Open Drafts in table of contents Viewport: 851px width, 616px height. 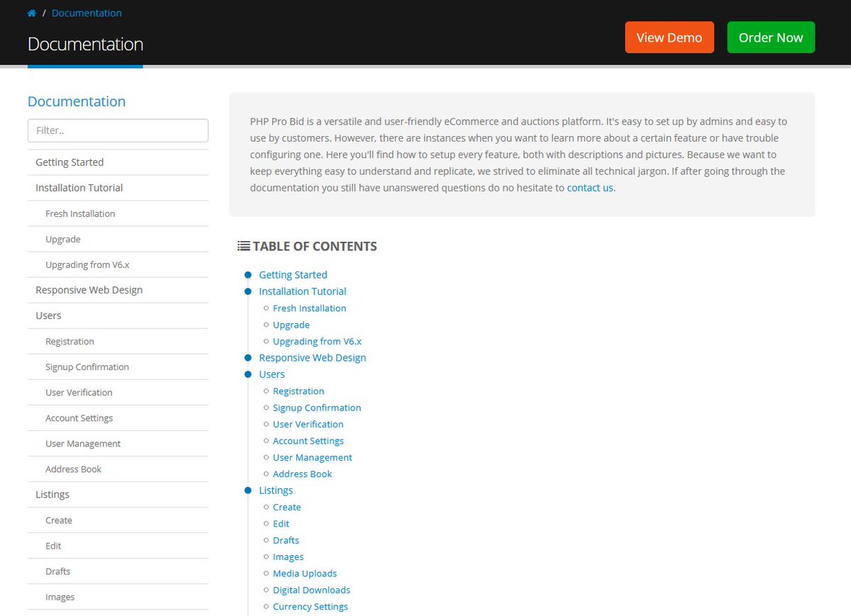pyautogui.click(x=286, y=540)
